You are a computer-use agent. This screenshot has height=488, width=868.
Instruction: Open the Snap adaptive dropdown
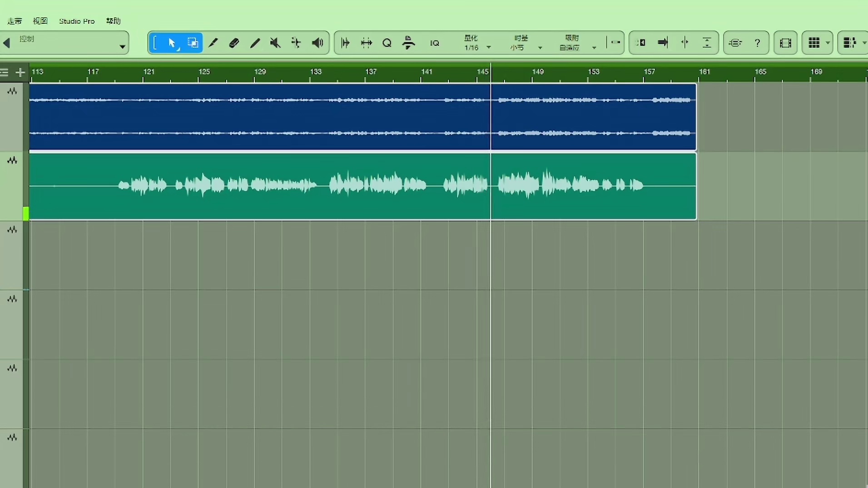[577, 43]
